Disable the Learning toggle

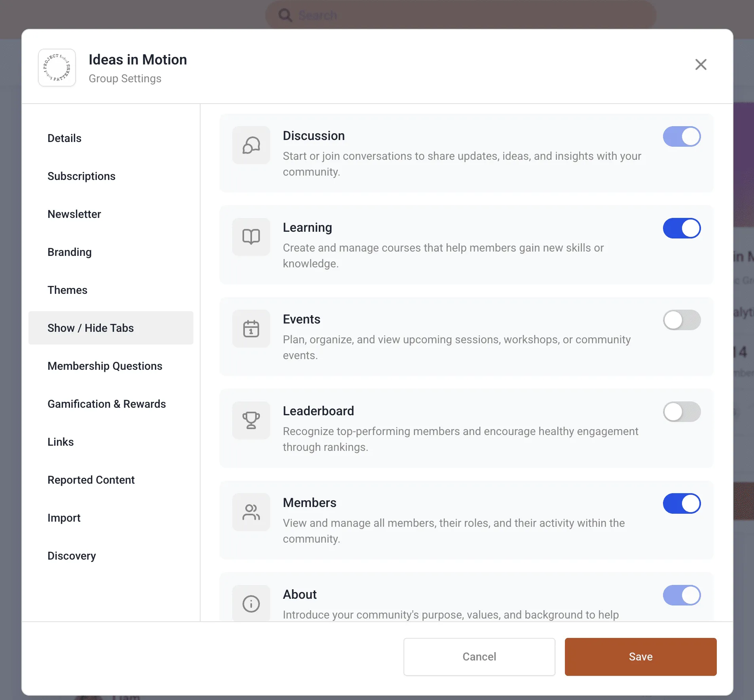tap(681, 228)
